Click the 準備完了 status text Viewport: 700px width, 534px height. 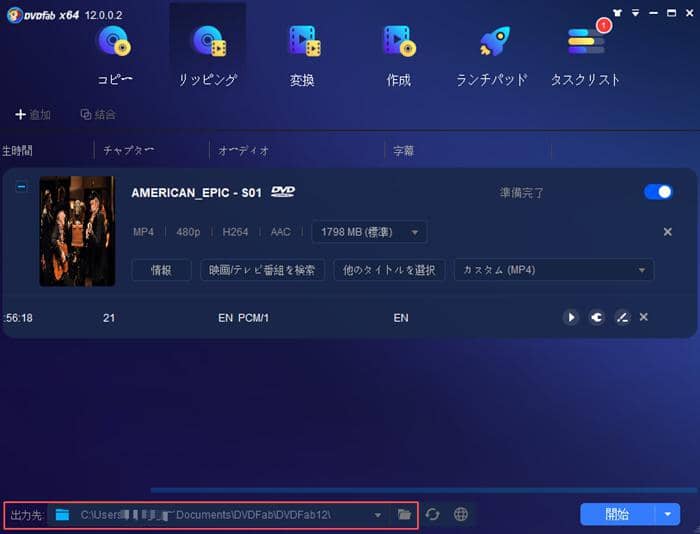(x=521, y=193)
